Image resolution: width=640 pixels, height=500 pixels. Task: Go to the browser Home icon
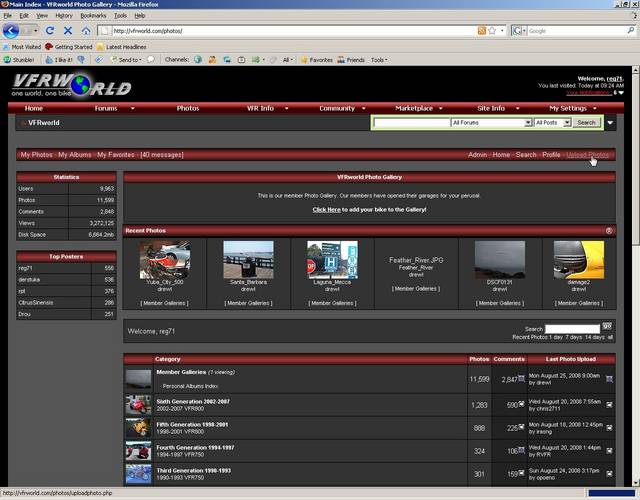pos(86,31)
